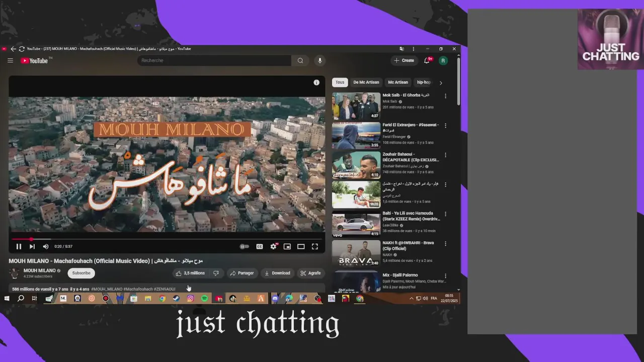Start voice search with the microphone

coord(319,60)
